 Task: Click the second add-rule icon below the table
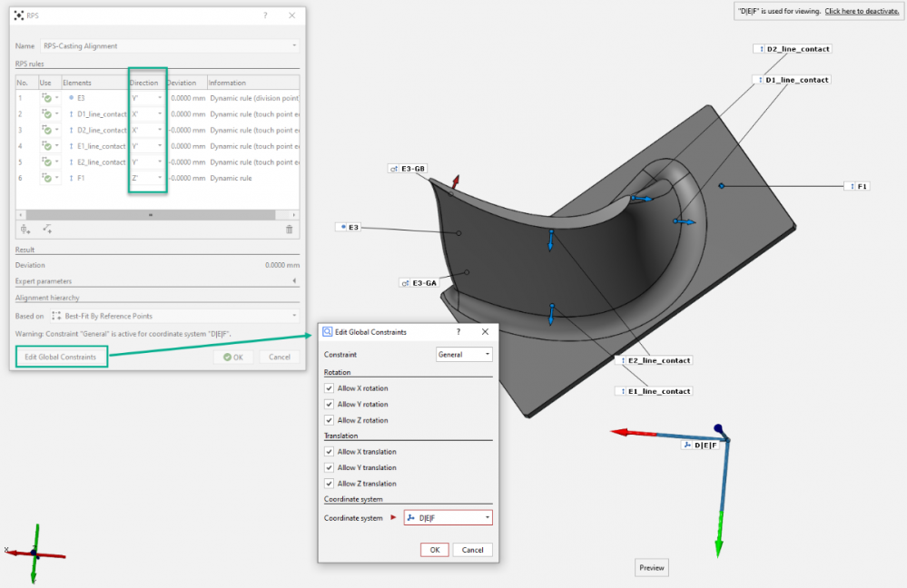47,230
